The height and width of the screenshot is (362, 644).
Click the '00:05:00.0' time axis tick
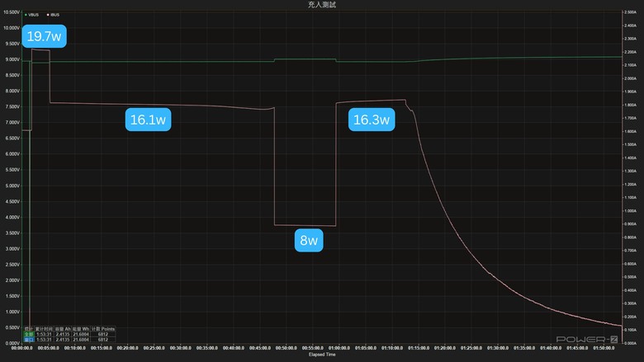click(49, 348)
